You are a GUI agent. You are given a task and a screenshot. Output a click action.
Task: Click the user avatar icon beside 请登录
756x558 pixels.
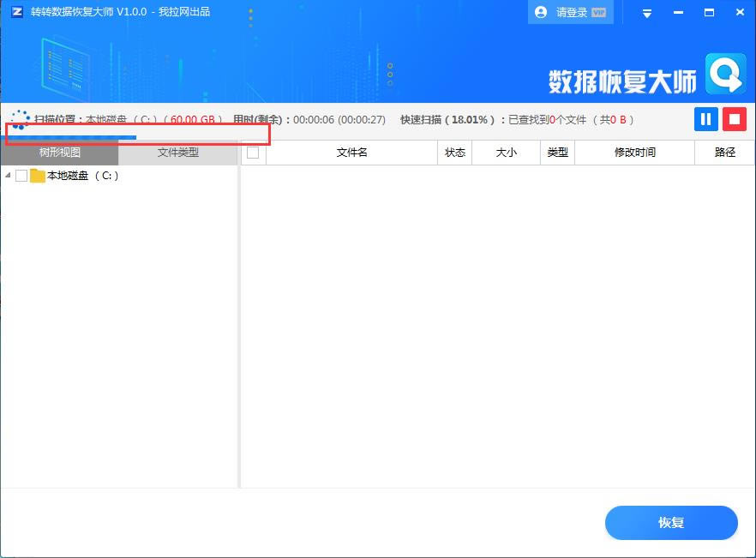[x=541, y=12]
